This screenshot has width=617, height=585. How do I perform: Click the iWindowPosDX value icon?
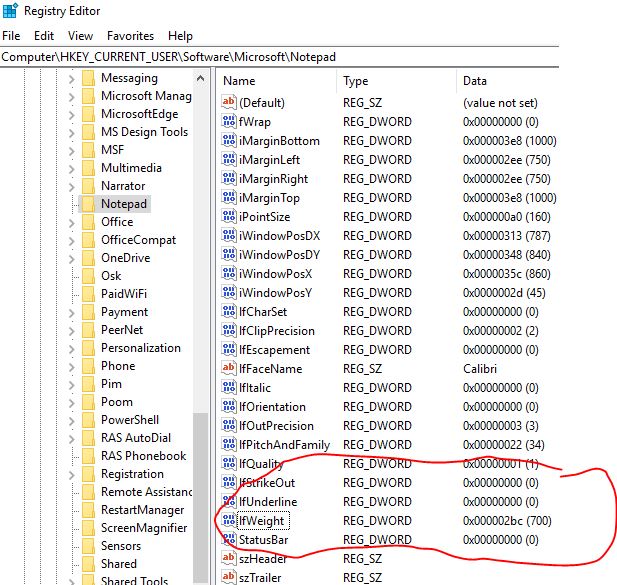[229, 235]
